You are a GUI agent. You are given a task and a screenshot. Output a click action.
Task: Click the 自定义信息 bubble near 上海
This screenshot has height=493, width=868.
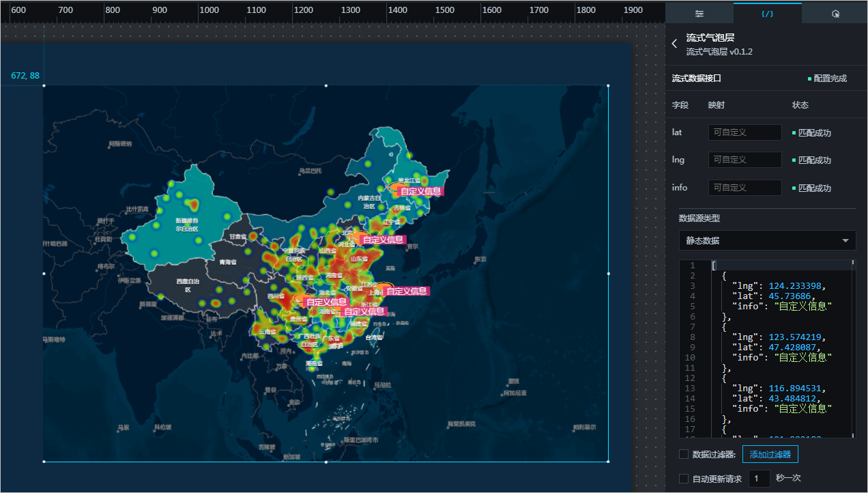click(407, 291)
